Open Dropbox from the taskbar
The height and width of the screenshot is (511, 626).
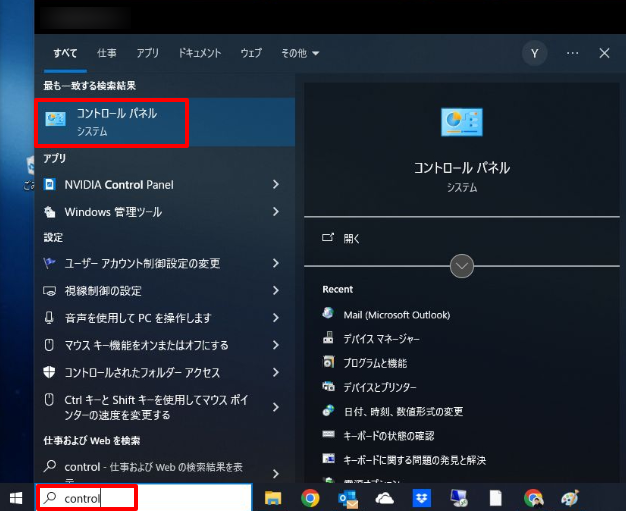click(x=422, y=498)
